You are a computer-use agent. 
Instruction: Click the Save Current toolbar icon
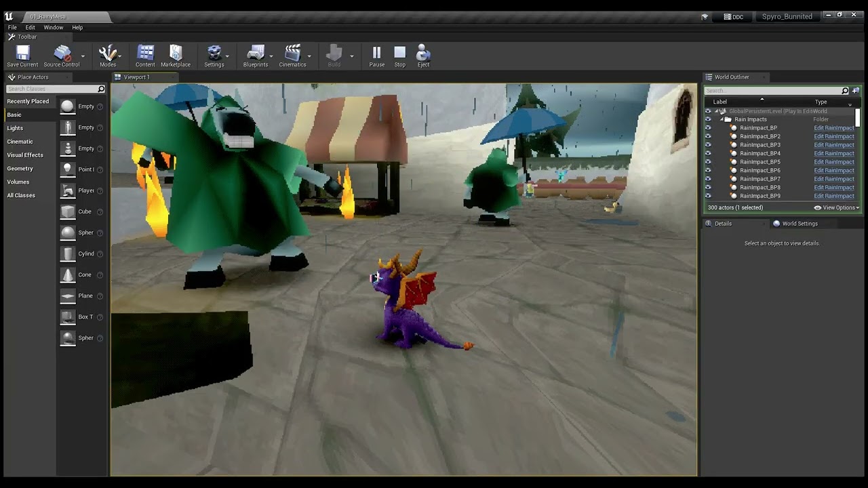tap(22, 56)
